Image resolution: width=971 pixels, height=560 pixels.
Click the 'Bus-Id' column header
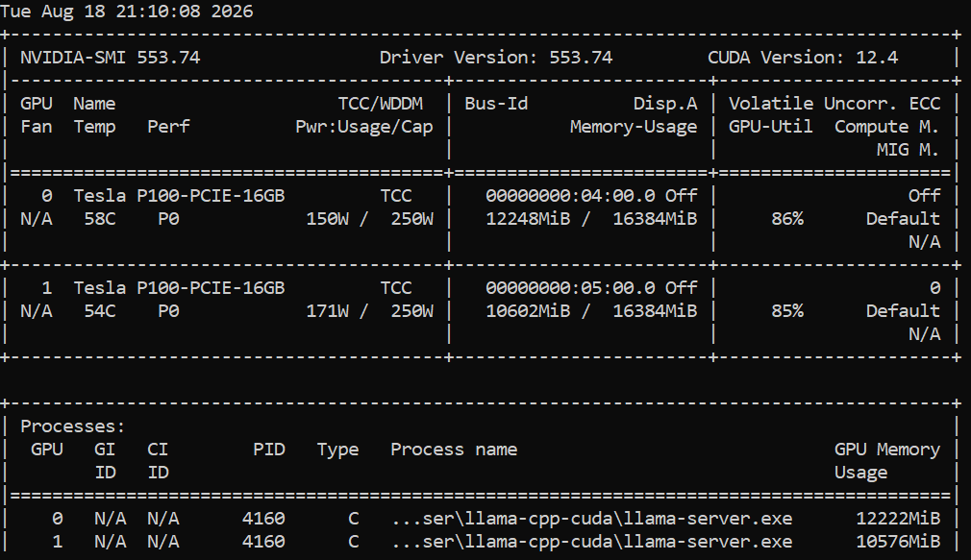point(496,104)
